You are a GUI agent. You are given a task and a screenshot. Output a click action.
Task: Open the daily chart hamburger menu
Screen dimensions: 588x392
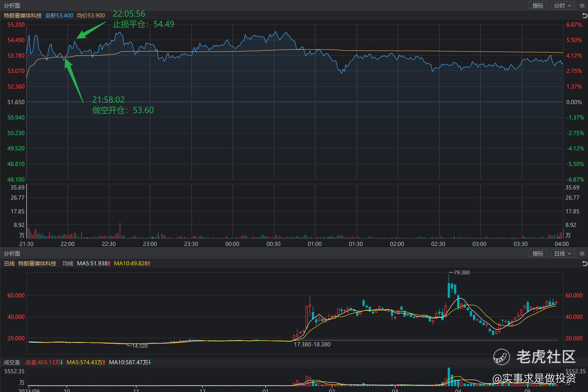point(582,254)
